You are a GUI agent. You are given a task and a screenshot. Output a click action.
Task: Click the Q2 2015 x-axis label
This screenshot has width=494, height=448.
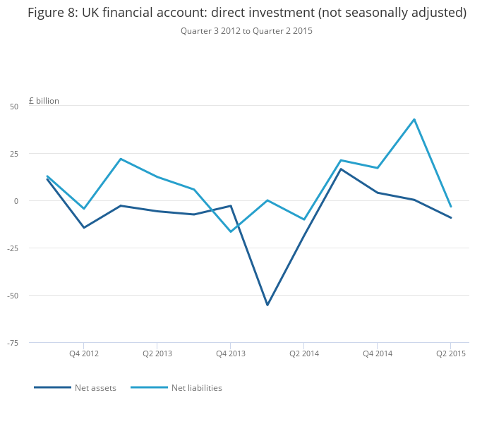tap(450, 353)
